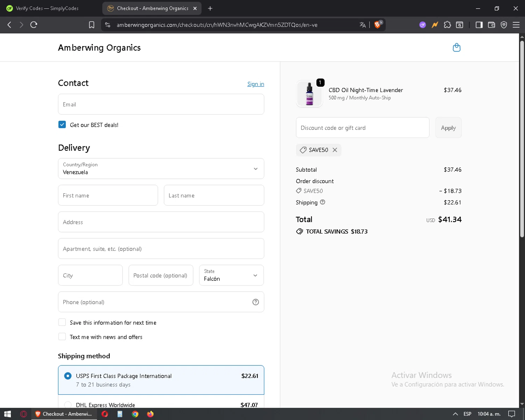Click the Postal code field
Screen dimensions: 525x420
tap(161, 275)
